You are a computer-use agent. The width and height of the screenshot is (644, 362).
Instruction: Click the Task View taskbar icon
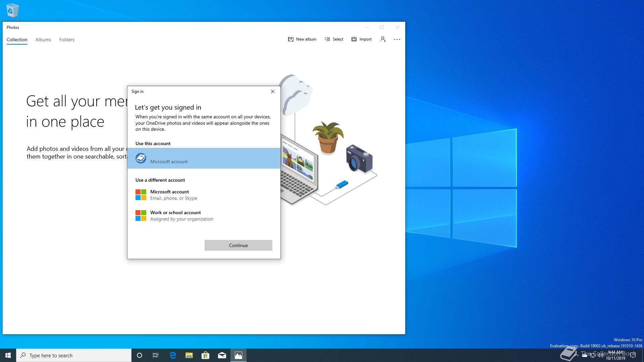click(x=156, y=355)
